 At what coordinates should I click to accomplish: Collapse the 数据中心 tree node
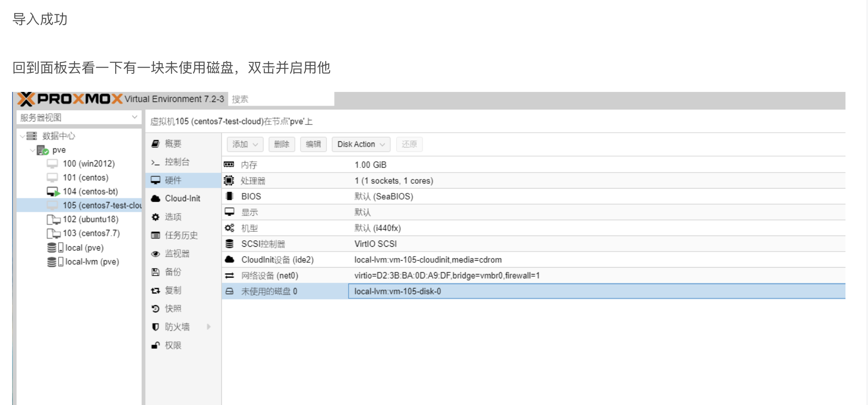22,136
